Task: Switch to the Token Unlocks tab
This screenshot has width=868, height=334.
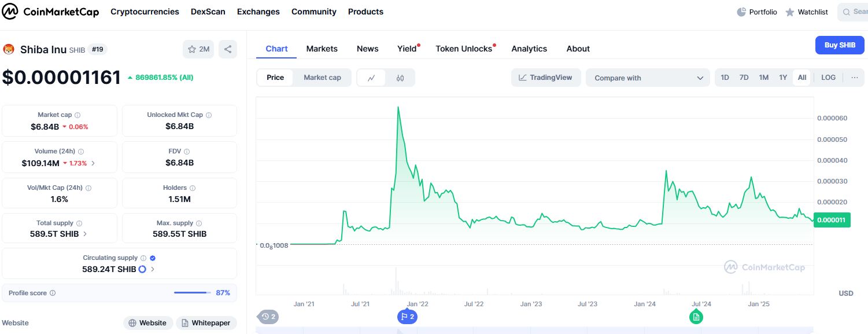Action: [x=464, y=49]
